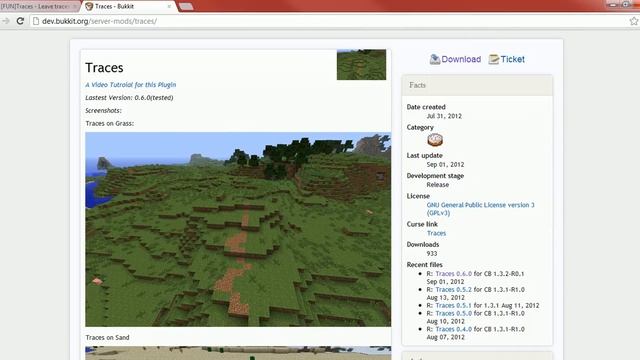
Task: Click the 'Aug 07, 2012' file date
Action: click(445, 337)
